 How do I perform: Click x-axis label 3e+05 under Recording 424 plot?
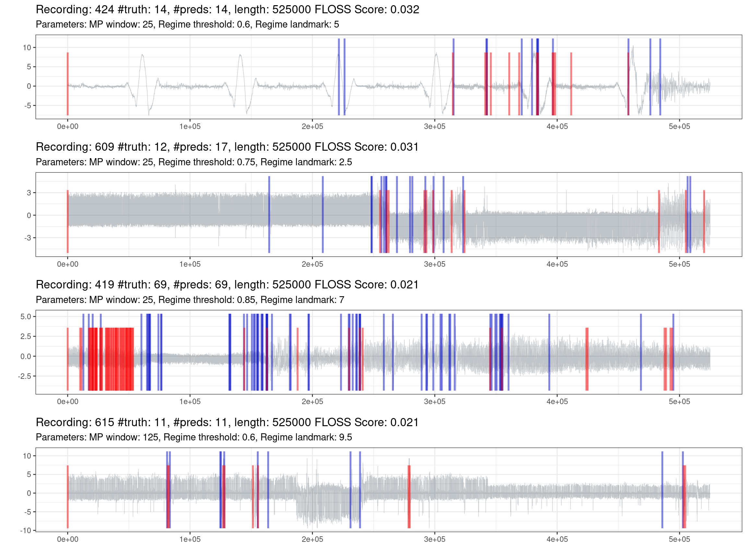[435, 127]
